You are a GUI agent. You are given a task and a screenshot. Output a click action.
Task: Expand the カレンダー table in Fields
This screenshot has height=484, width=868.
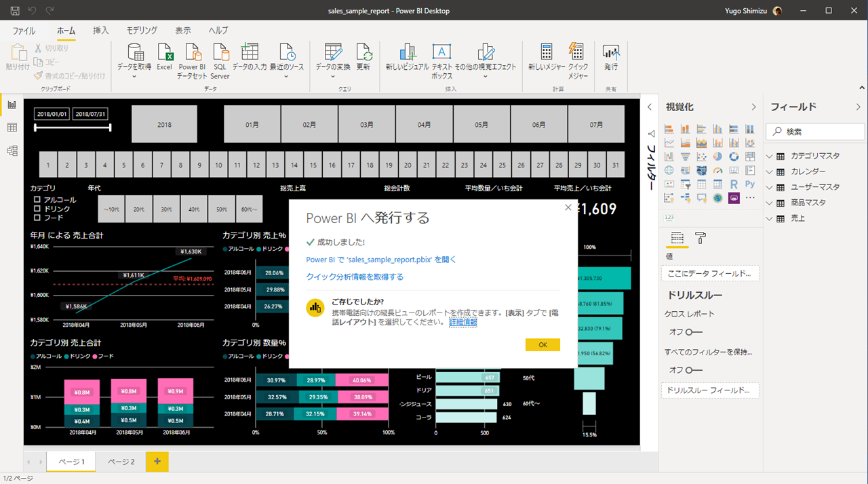tap(770, 172)
